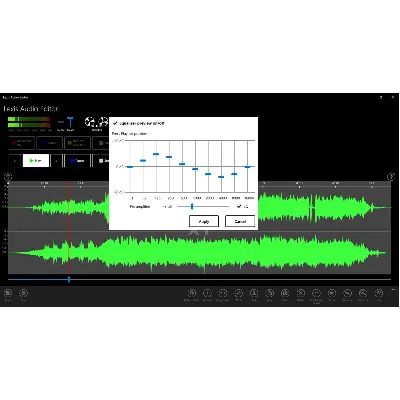
Task: Click the record-row button with blue dot
Action: (49, 143)
